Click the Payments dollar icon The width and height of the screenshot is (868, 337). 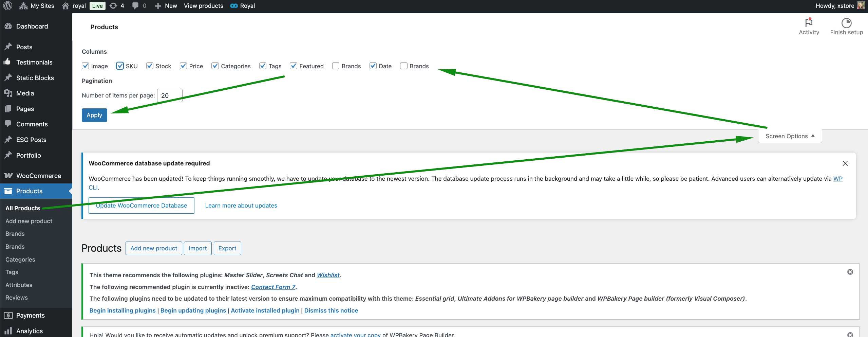point(8,315)
